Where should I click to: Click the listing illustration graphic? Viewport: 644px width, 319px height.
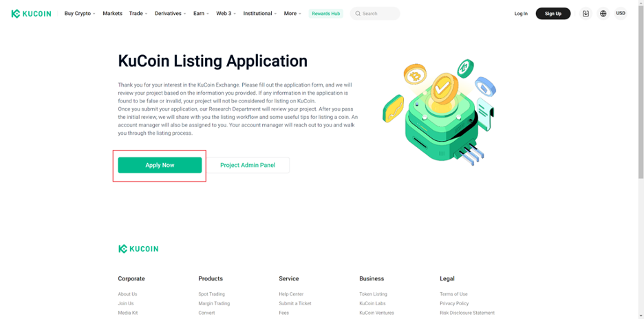(x=439, y=113)
